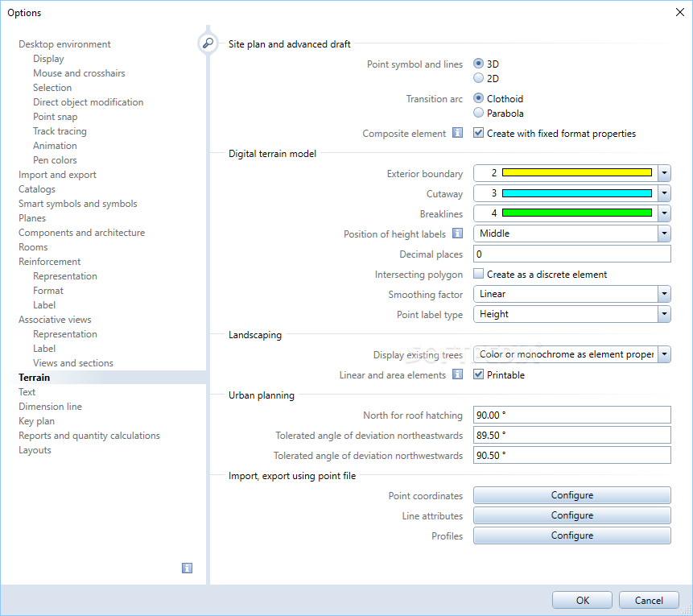
Task: Open Text options
Action: pyautogui.click(x=27, y=392)
